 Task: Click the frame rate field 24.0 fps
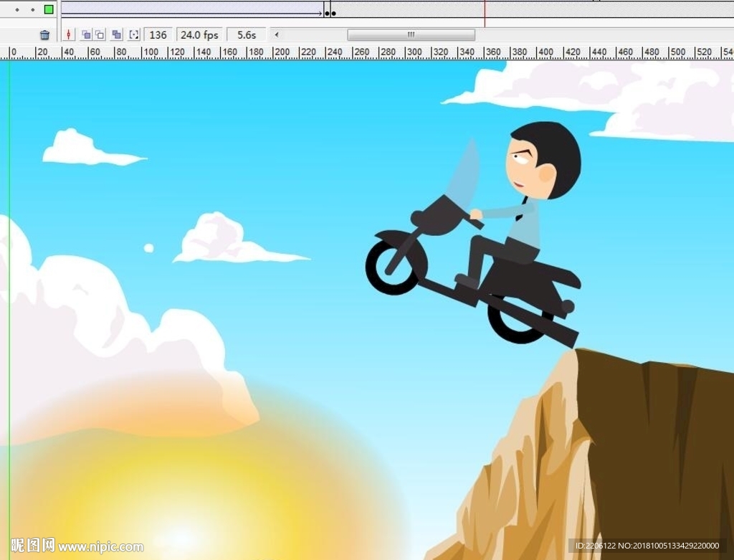coord(199,35)
